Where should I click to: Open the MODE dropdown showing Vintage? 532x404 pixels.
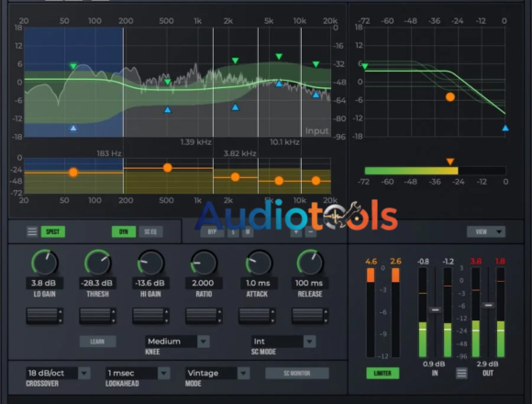(x=217, y=373)
